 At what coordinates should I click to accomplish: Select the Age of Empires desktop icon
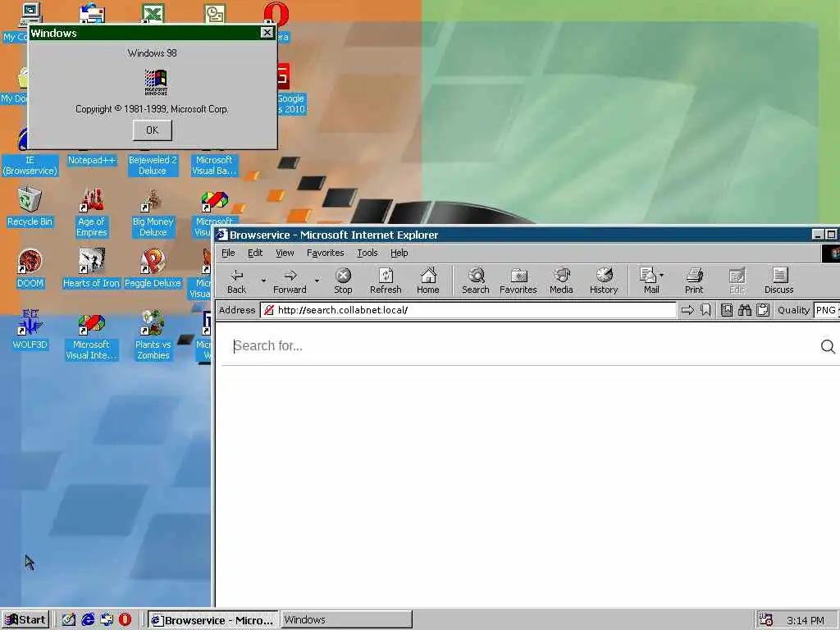92,212
